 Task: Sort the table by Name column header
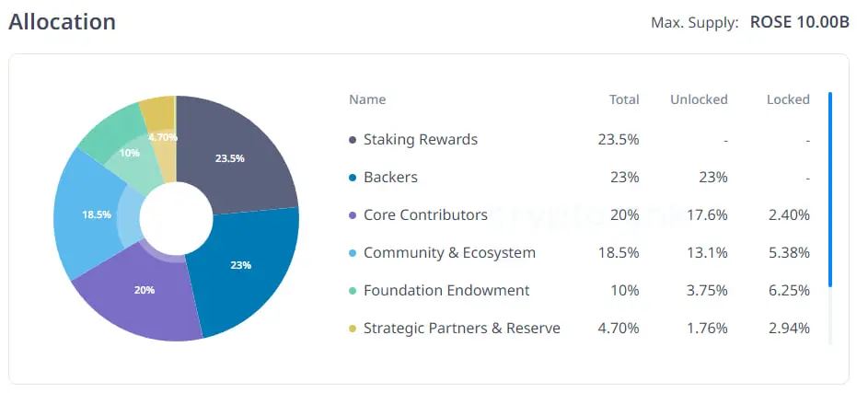point(367,99)
